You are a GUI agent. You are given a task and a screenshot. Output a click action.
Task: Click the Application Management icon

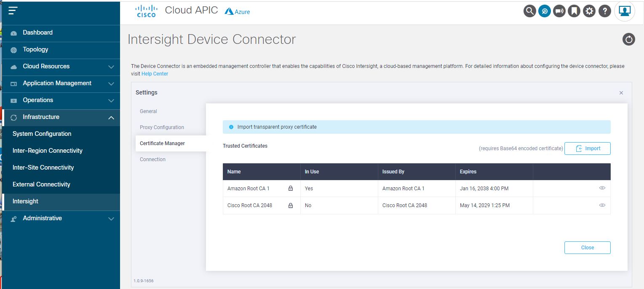[14, 84]
